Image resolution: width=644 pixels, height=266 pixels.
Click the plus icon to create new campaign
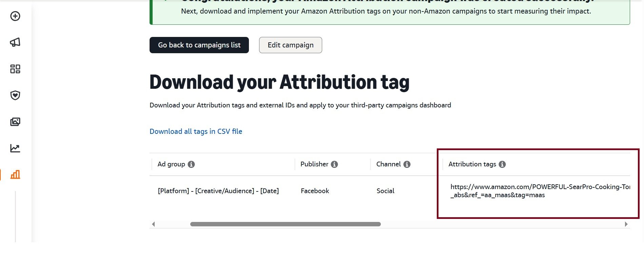point(15,16)
